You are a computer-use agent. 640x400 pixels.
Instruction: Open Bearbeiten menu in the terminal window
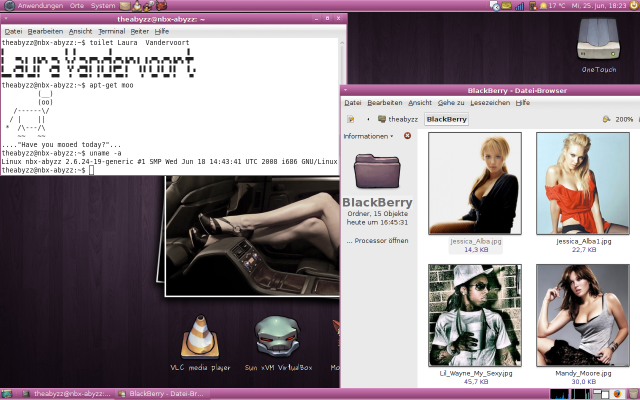45,31
